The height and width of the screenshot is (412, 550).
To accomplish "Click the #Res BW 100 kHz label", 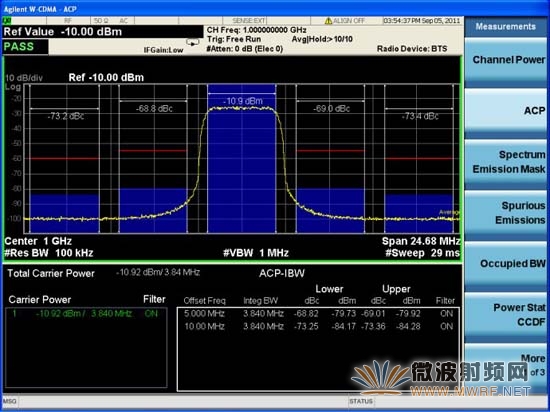I will (49, 253).
